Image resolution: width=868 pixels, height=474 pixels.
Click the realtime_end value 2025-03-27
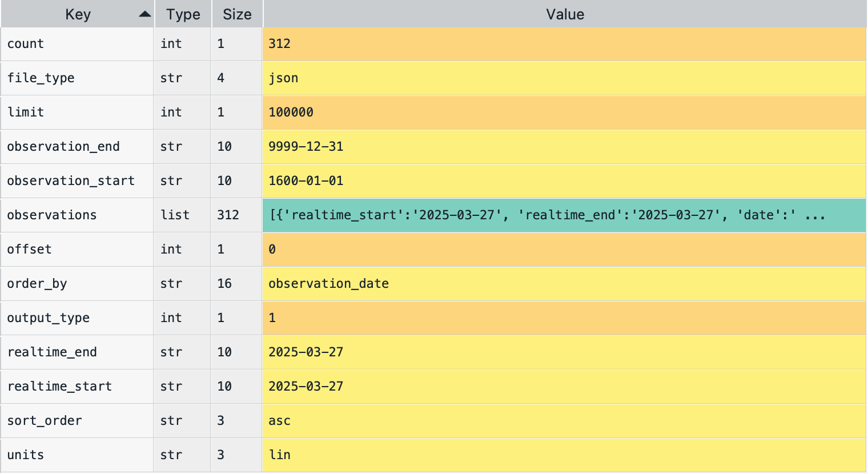(306, 352)
